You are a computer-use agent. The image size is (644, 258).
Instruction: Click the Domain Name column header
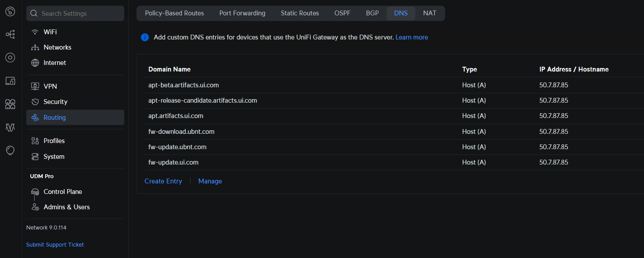point(169,69)
